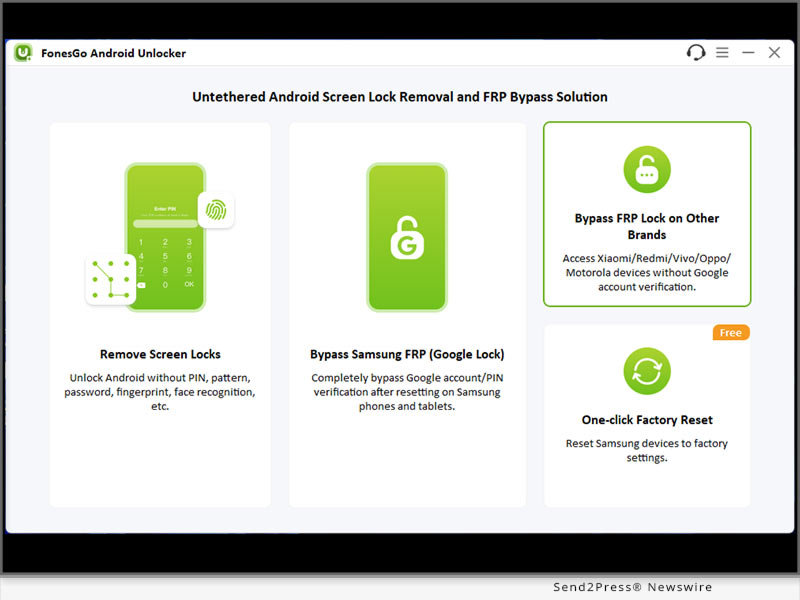Click the Samsung FRP description text
This screenshot has height=600, width=800.
(407, 392)
